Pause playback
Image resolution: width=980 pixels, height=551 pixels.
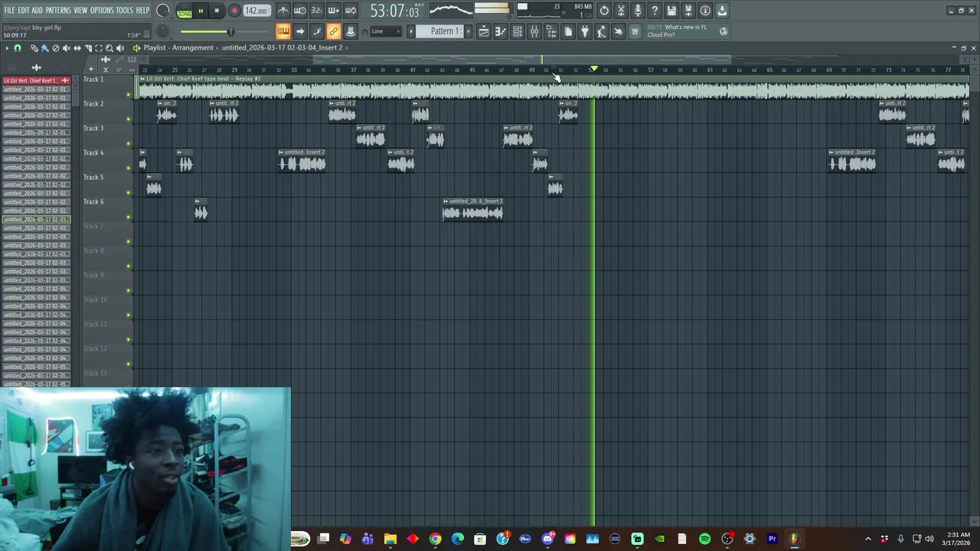tap(201, 11)
